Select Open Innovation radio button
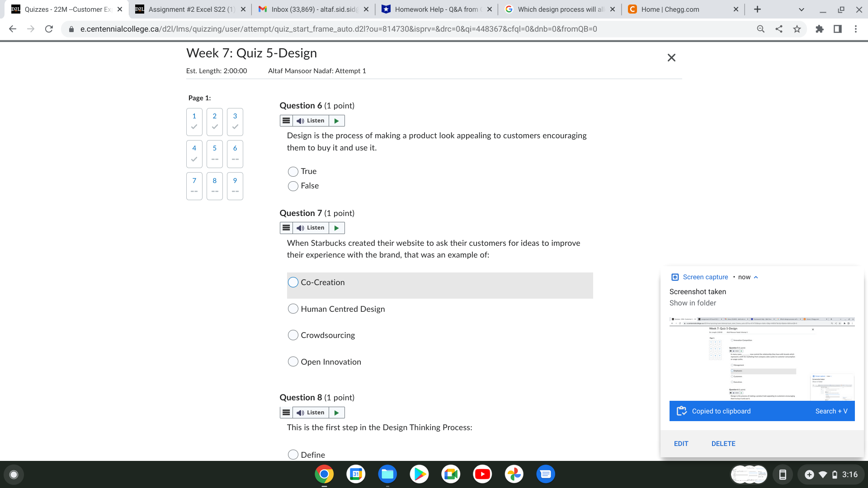Image resolution: width=868 pixels, height=488 pixels. [293, 362]
